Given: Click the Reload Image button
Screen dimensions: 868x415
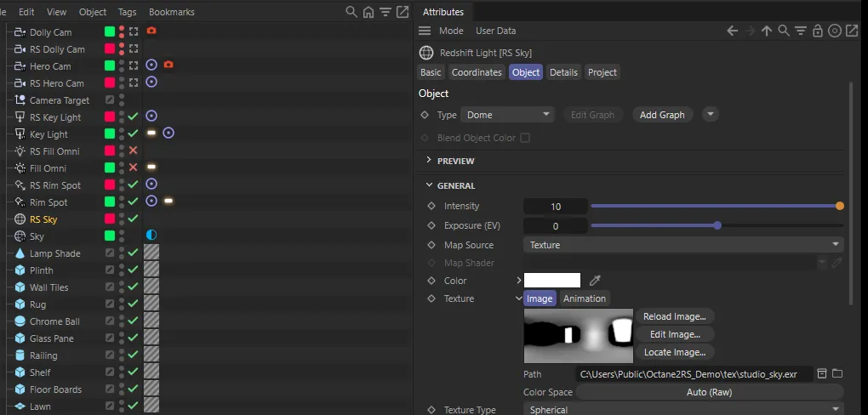Looking at the screenshot, I should [x=674, y=316].
